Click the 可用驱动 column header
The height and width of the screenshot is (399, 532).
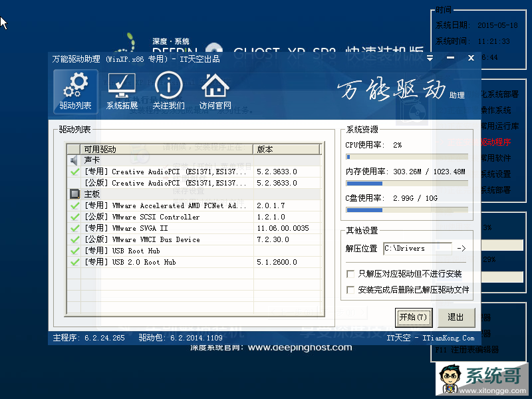click(x=167, y=149)
